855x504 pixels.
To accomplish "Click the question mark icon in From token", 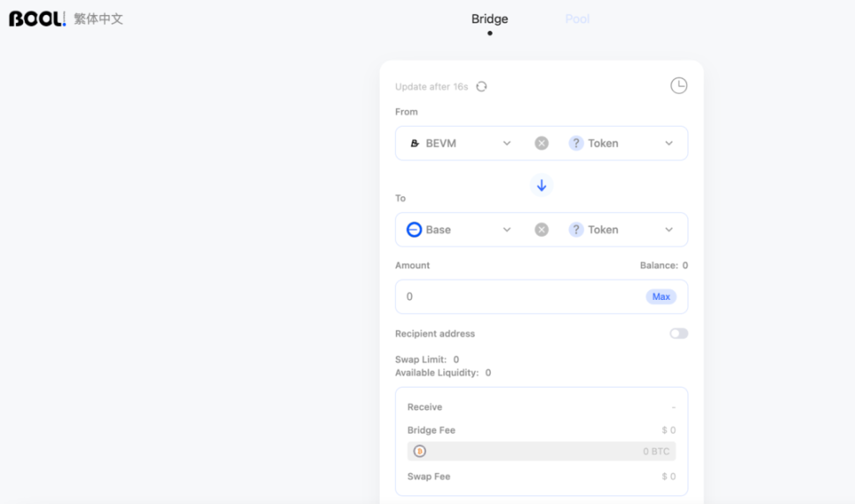I will [x=576, y=143].
